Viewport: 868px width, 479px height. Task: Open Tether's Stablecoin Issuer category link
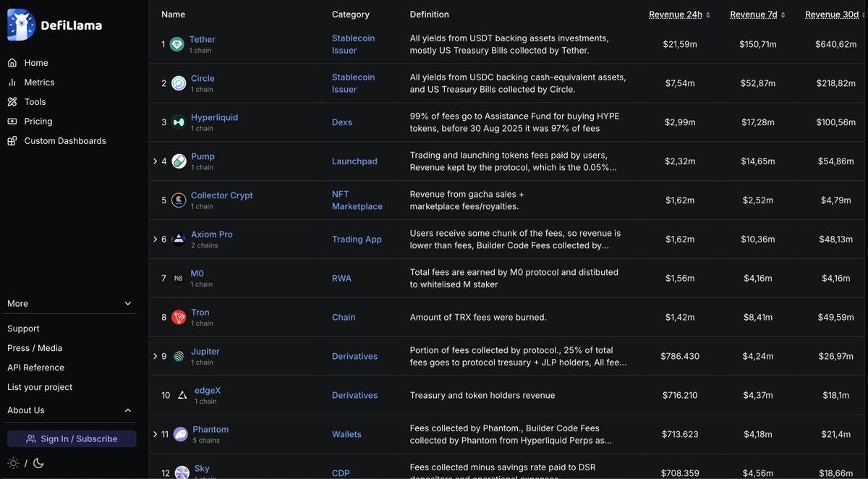[353, 44]
